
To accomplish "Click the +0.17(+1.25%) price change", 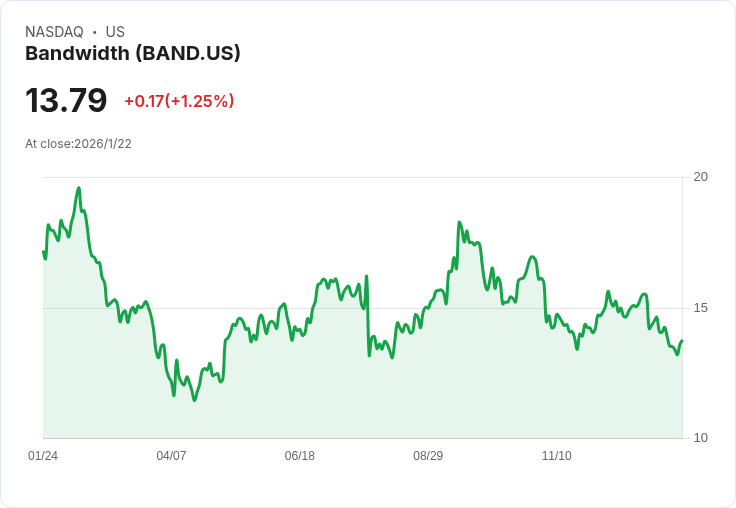I will point(179,101).
